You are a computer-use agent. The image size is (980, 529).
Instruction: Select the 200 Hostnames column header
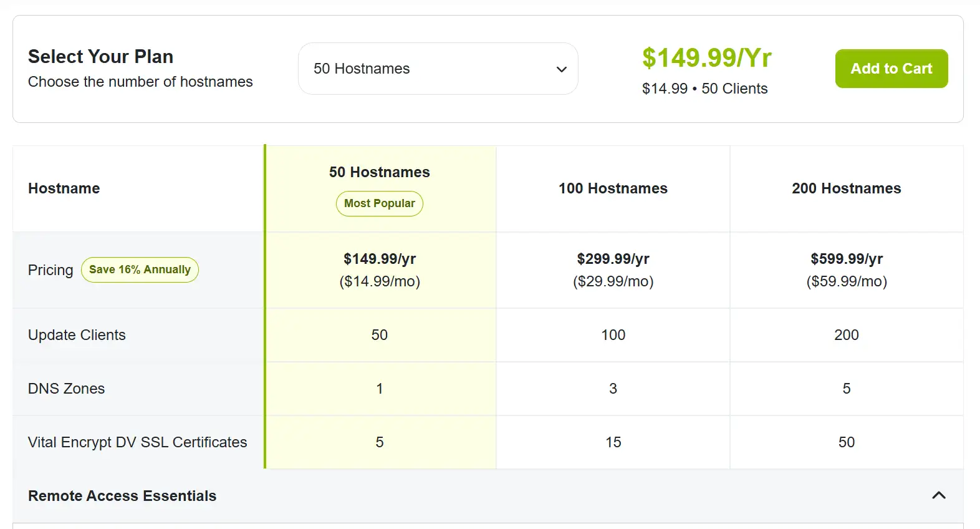(846, 188)
